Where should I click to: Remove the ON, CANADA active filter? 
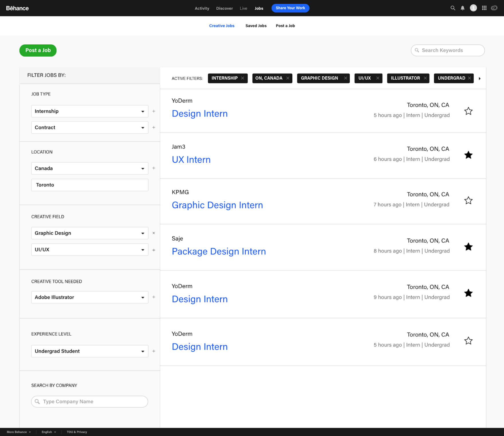click(288, 78)
